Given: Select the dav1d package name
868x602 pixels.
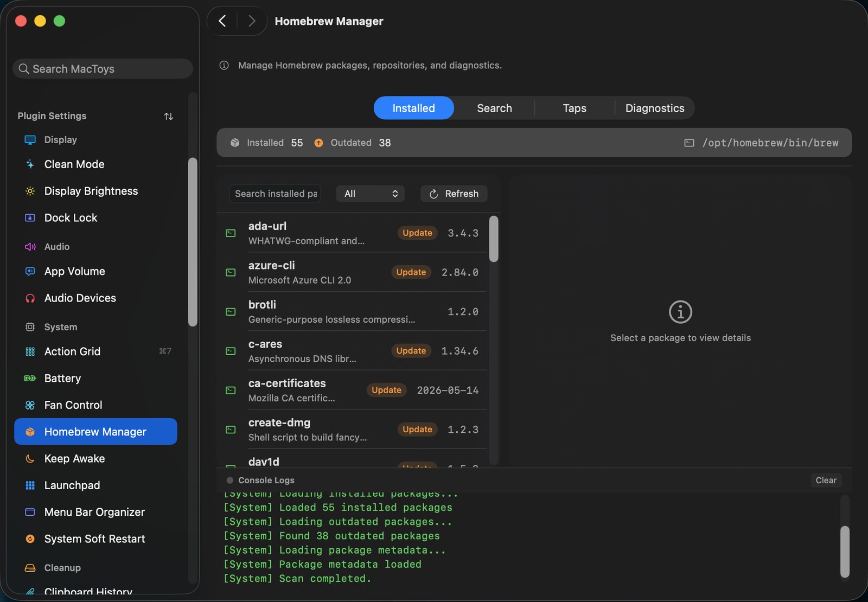Looking at the screenshot, I should tap(264, 462).
